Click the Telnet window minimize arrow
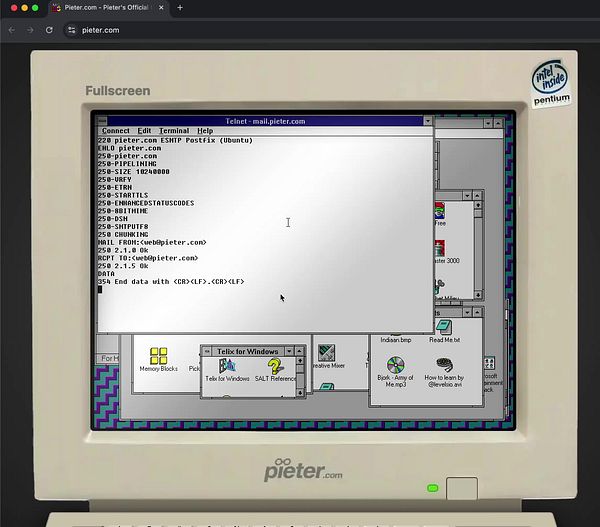This screenshot has width=600, height=527. pos(428,121)
